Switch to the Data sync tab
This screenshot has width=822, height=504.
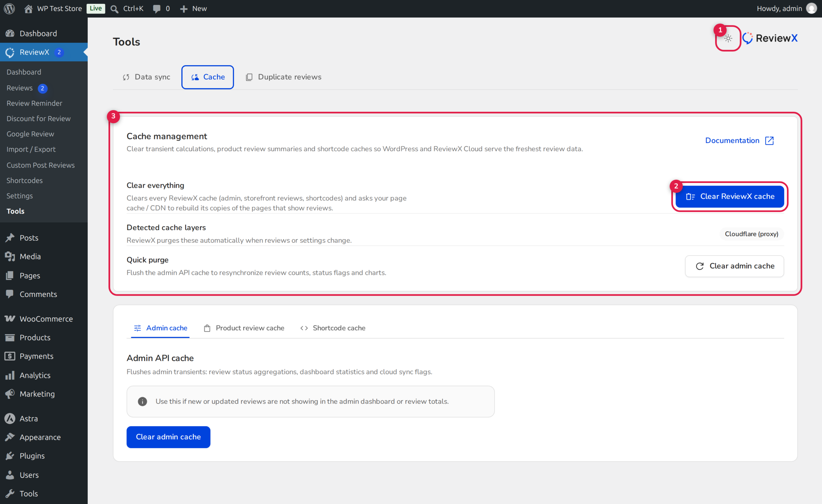click(146, 77)
